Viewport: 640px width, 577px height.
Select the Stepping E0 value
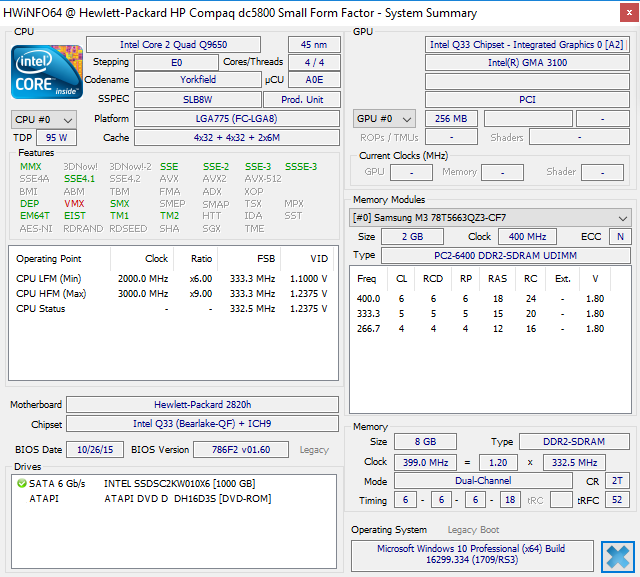click(176, 62)
